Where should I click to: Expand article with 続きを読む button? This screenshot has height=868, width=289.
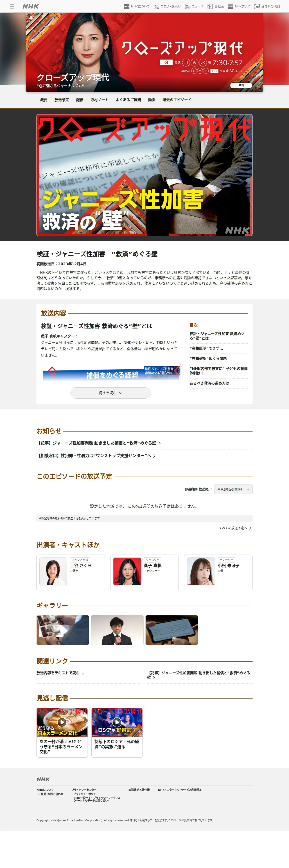point(111,393)
